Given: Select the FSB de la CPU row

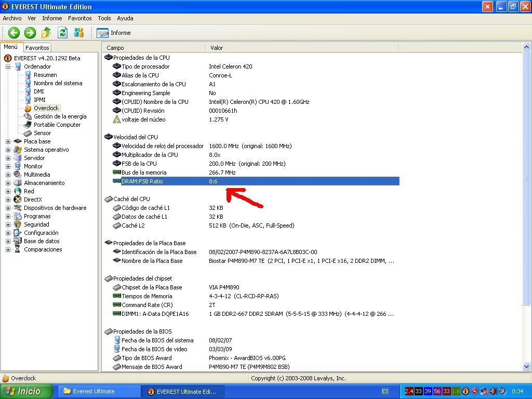Looking at the screenshot, I should [x=251, y=164].
